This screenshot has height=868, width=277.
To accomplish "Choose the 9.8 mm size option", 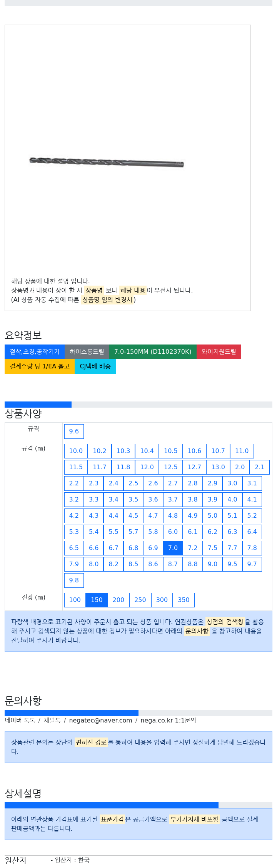I will (x=74, y=580).
